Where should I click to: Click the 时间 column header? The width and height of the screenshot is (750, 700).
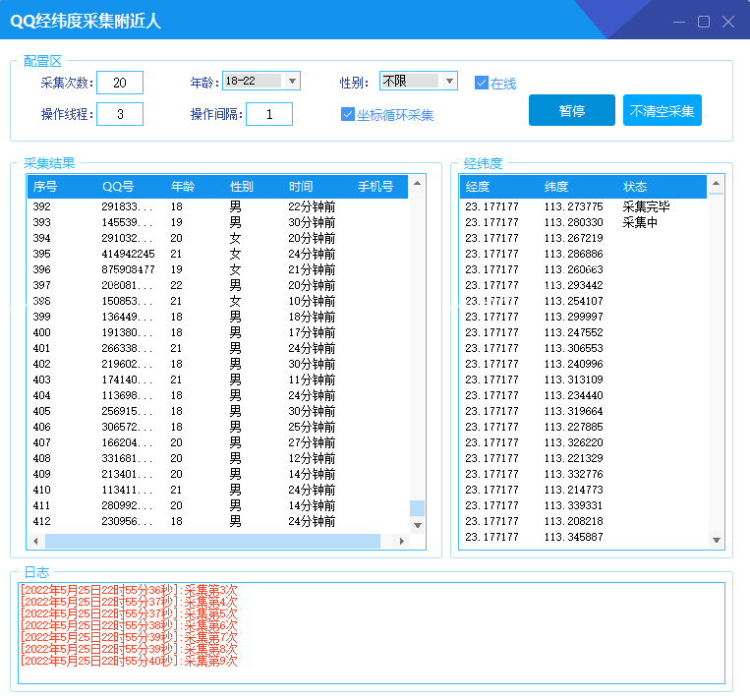[x=301, y=187]
